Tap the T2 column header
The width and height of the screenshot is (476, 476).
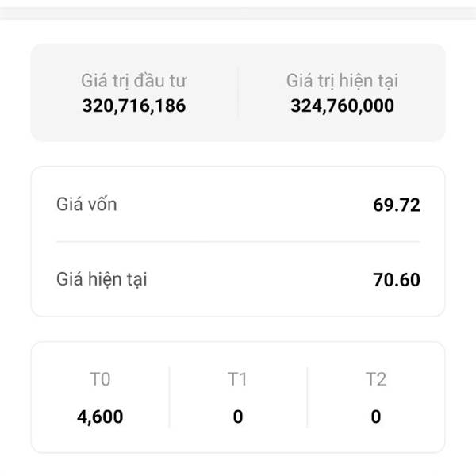click(375, 379)
